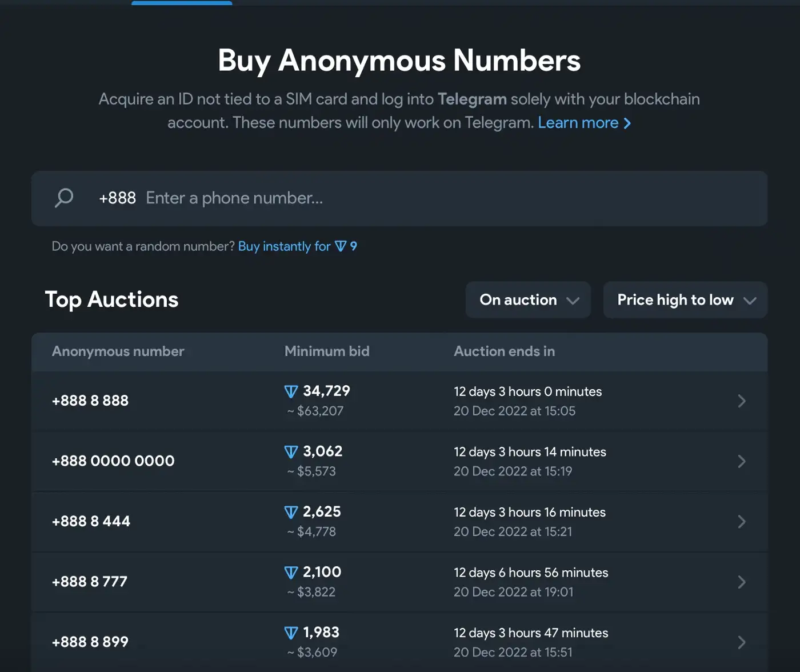Open the +888 8 444 row chevron
This screenshot has height=672, width=800.
(x=741, y=522)
